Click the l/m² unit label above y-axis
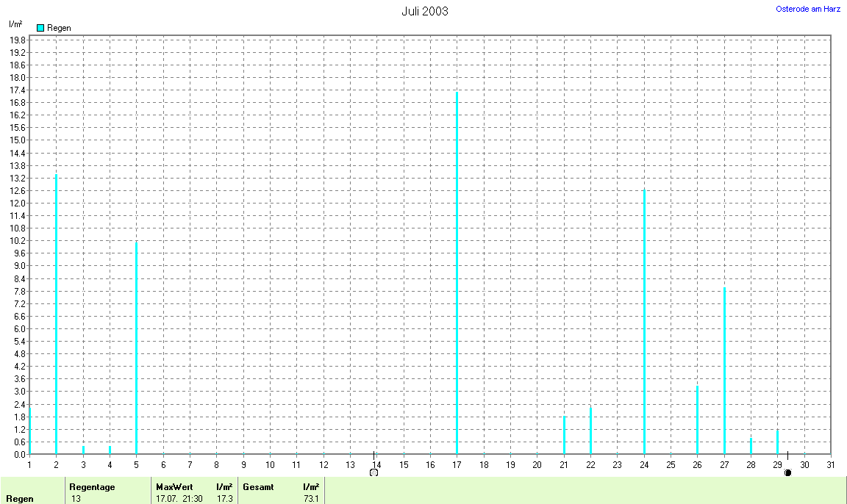 tap(15, 24)
